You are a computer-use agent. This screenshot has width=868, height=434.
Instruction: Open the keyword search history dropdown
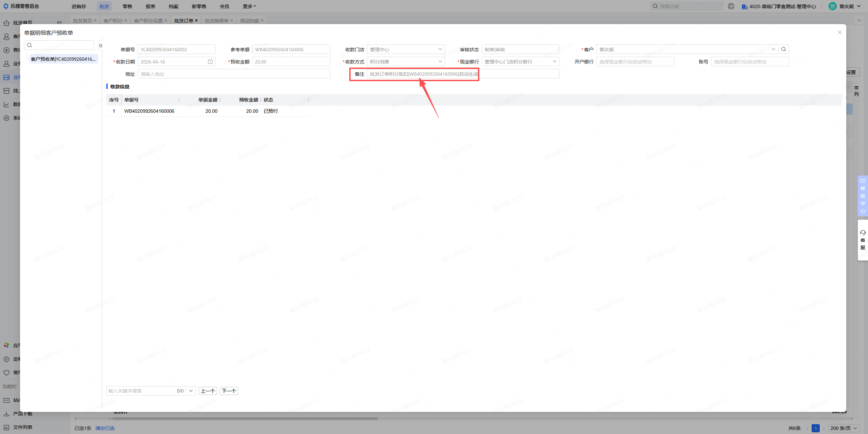pyautogui.click(x=191, y=391)
